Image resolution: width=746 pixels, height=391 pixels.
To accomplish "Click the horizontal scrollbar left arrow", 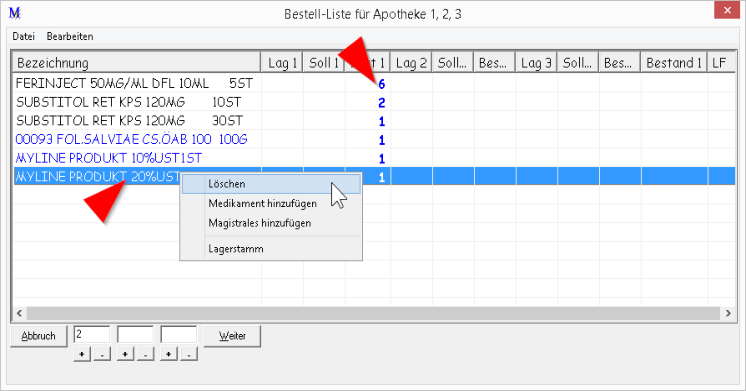I will pyautogui.click(x=20, y=313).
